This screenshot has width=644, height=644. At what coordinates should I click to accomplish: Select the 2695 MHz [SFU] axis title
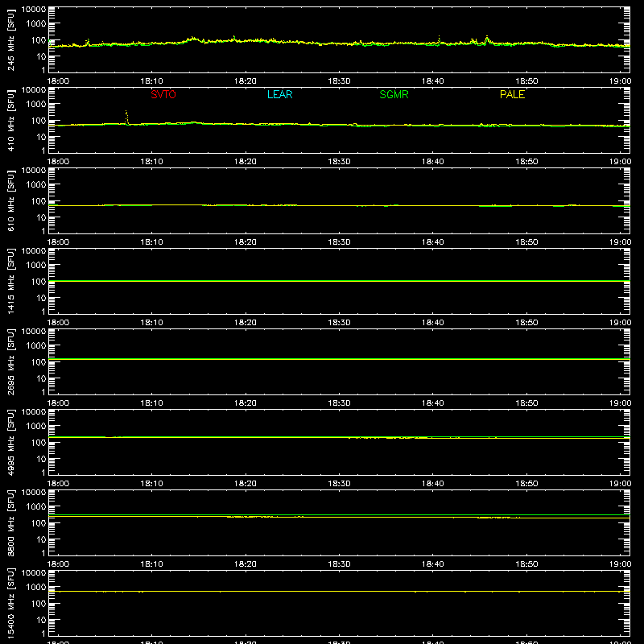tap(10, 361)
